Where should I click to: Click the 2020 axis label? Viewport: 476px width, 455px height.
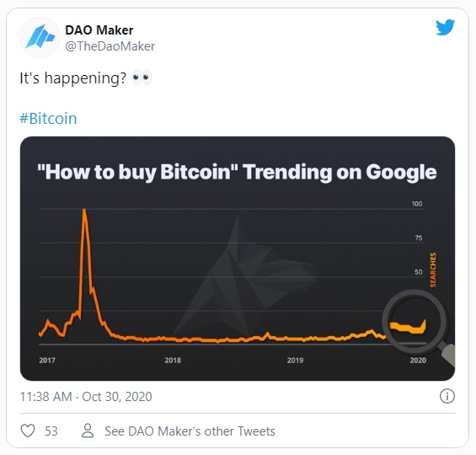coord(418,361)
